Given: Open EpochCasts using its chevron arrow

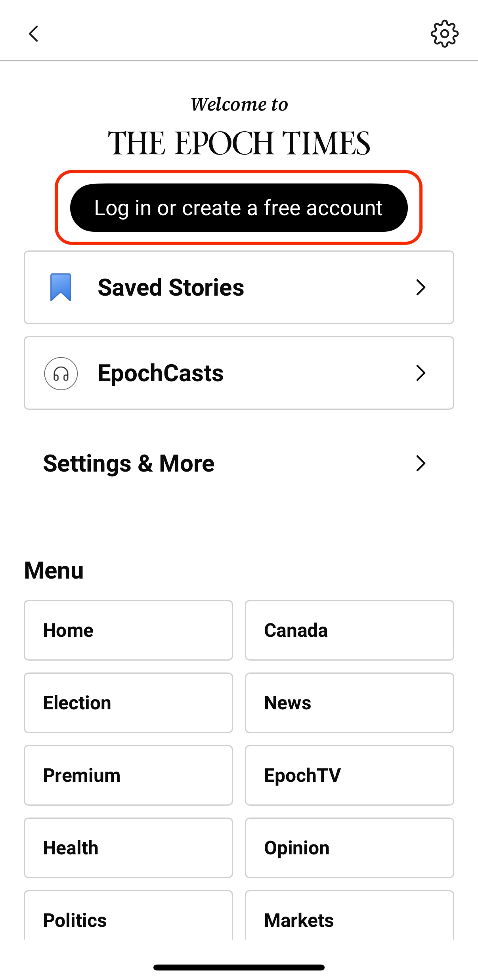Looking at the screenshot, I should [421, 373].
